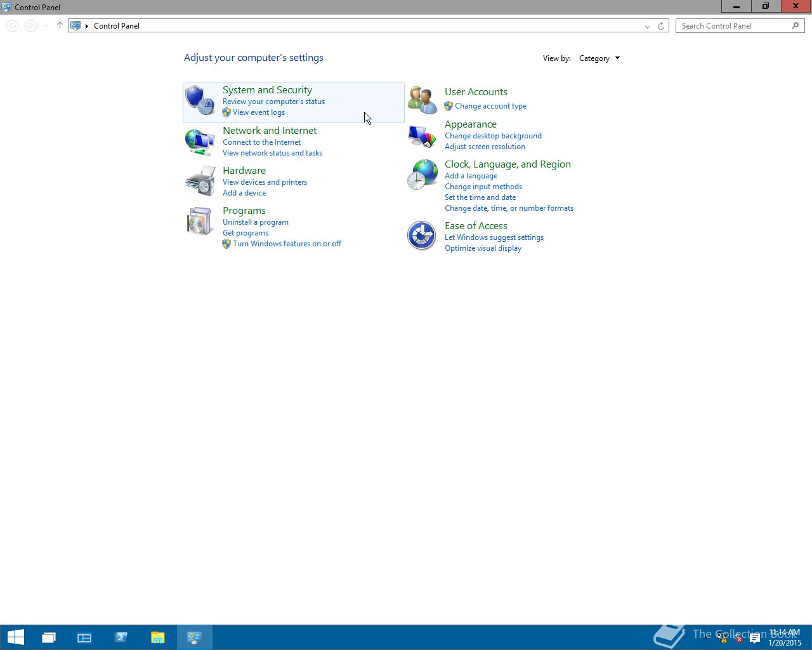Click Change account type
Image resolution: width=812 pixels, height=650 pixels.
490,106
